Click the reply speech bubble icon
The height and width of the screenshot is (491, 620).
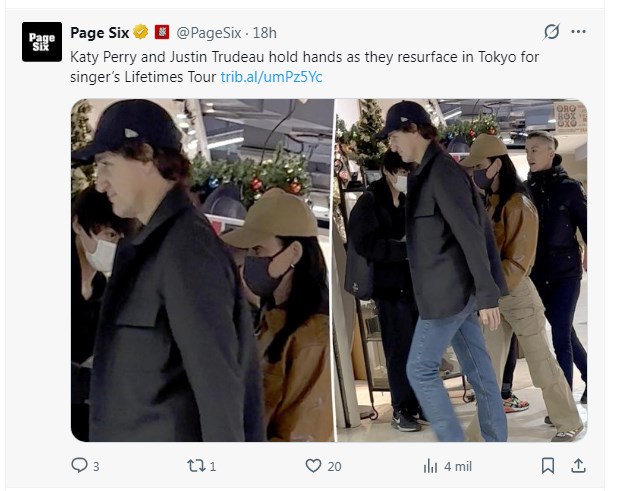pos(81,465)
